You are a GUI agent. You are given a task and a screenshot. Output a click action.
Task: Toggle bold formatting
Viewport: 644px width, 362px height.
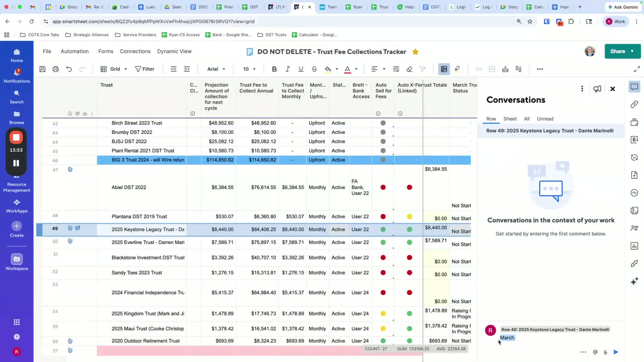coord(274,69)
